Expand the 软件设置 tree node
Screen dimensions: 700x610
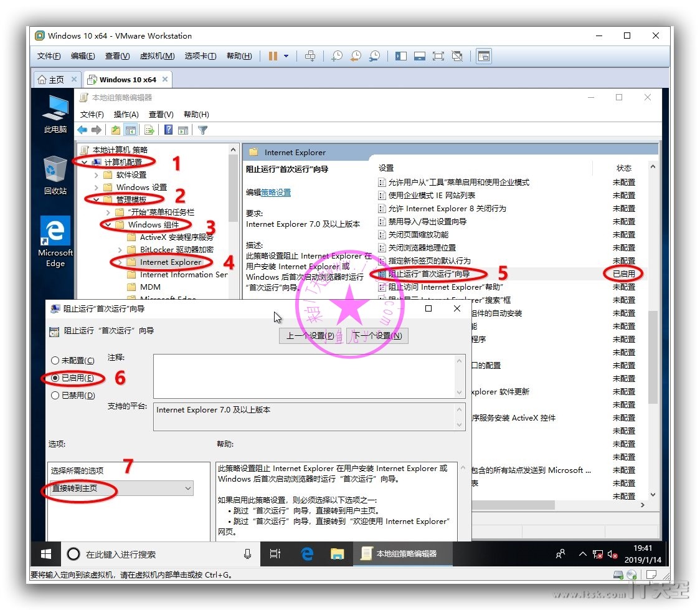click(97, 174)
